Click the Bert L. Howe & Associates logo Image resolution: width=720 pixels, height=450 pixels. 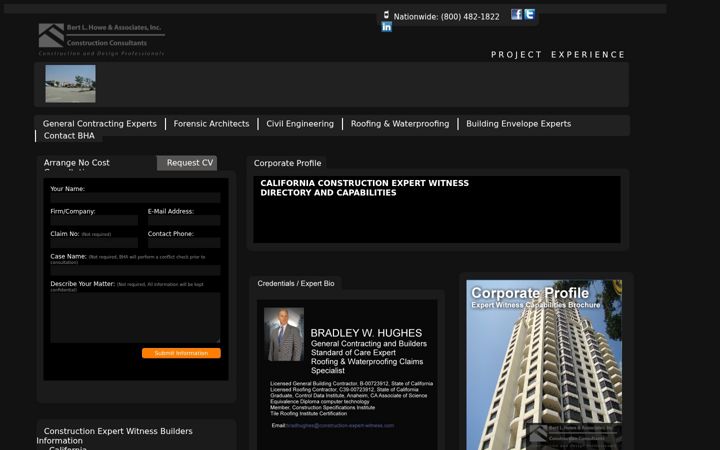101,39
